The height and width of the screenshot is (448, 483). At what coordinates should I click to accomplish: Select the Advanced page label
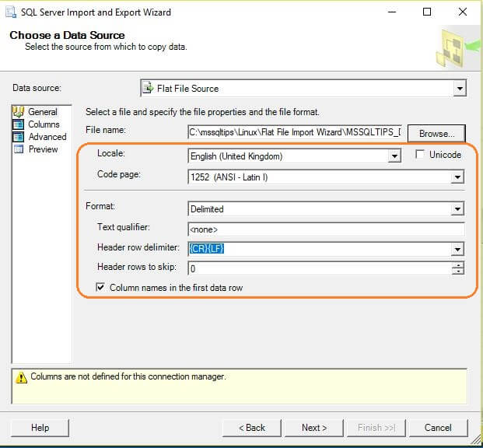point(47,137)
